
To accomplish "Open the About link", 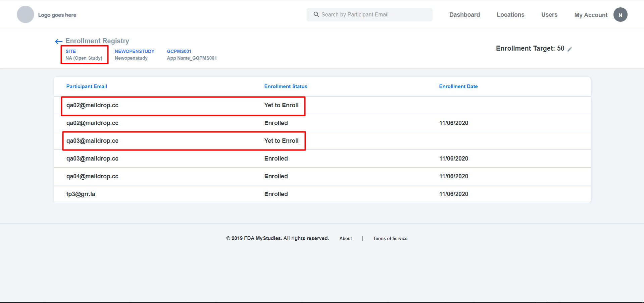I will click(345, 238).
